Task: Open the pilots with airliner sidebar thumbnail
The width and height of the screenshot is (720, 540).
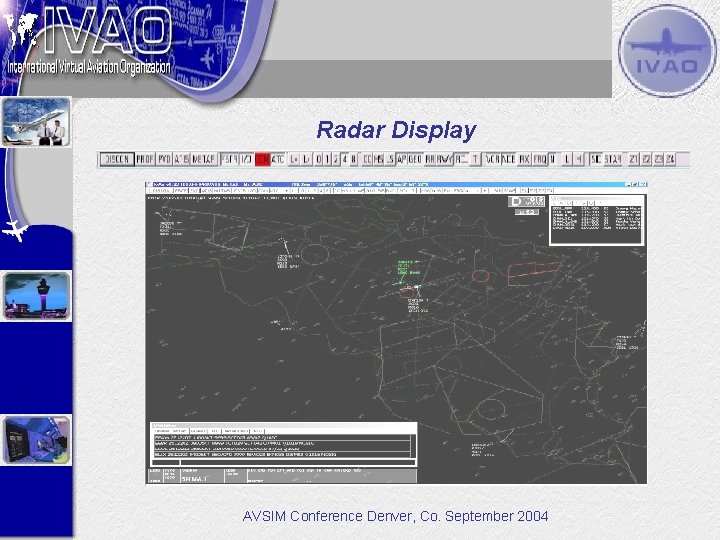Action: coord(36,122)
